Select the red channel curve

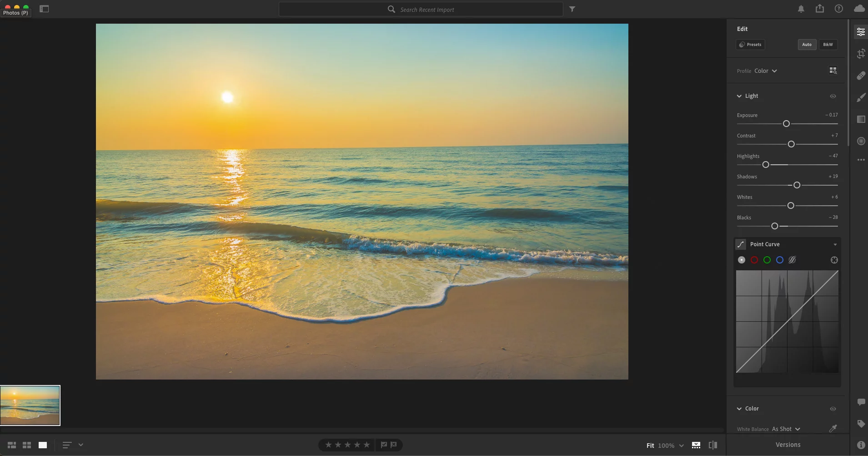pyautogui.click(x=754, y=260)
